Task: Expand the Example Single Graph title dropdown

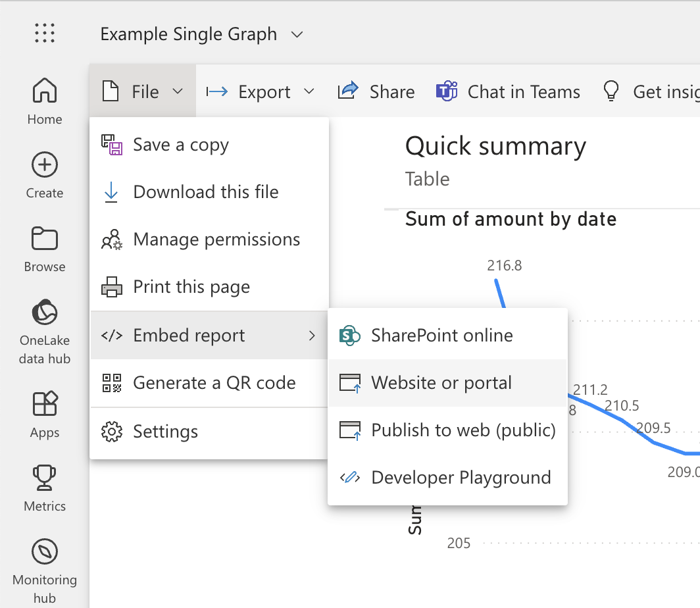Action: point(297,34)
